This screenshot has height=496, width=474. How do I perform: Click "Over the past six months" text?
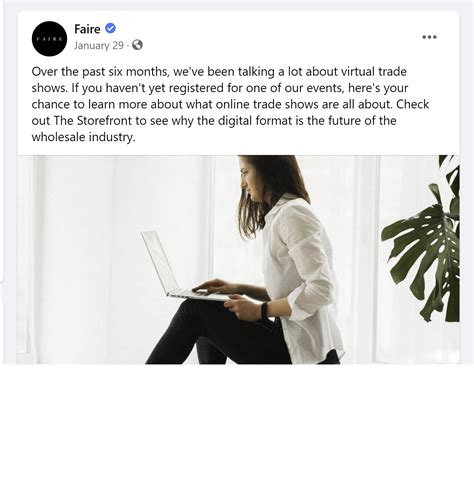tap(101, 72)
